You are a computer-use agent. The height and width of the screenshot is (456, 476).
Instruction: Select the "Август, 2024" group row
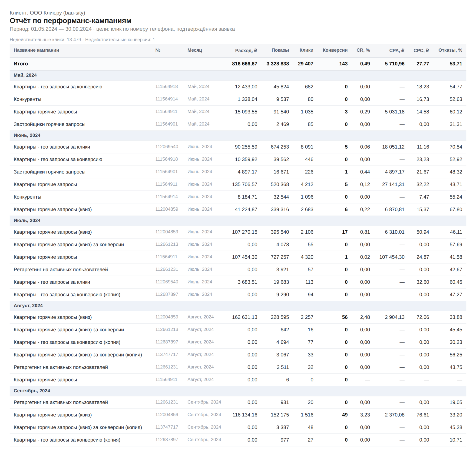pyautogui.click(x=238, y=306)
